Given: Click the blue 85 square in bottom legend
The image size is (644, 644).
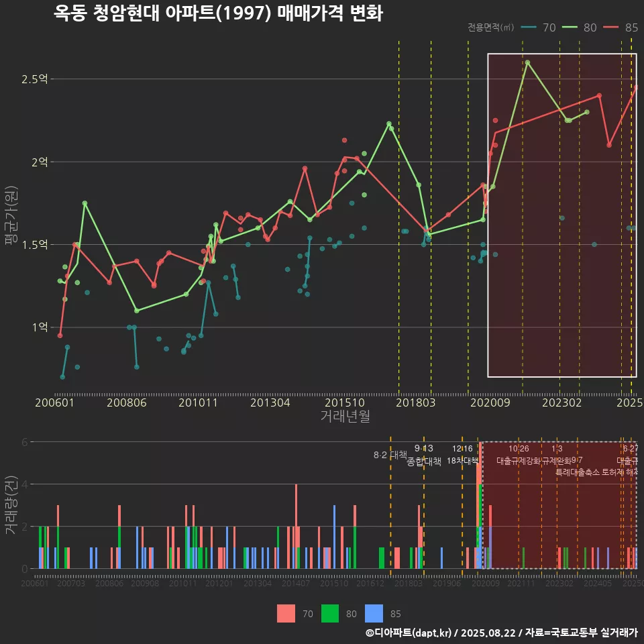Looking at the screenshot, I should (x=374, y=614).
